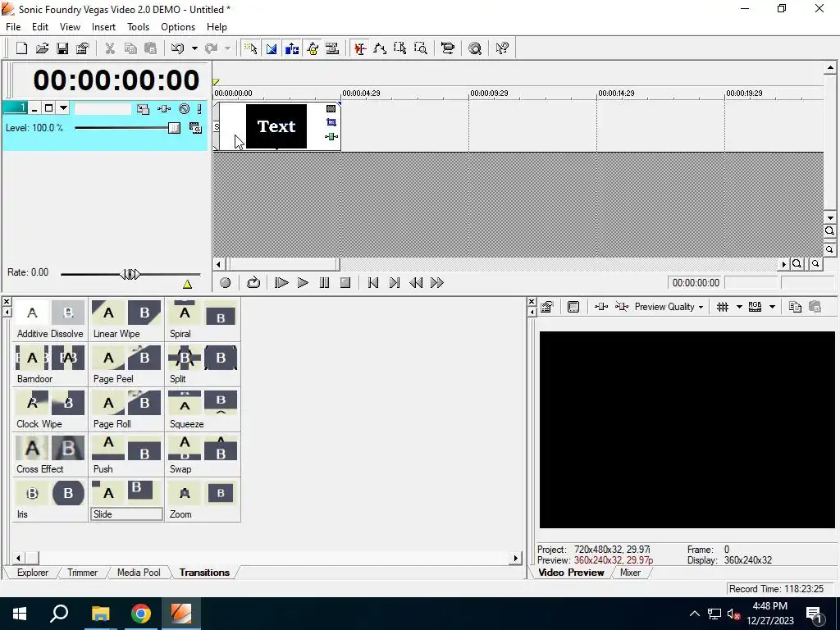Activate the What's This help pointer
The image size is (840, 630).
(x=502, y=48)
